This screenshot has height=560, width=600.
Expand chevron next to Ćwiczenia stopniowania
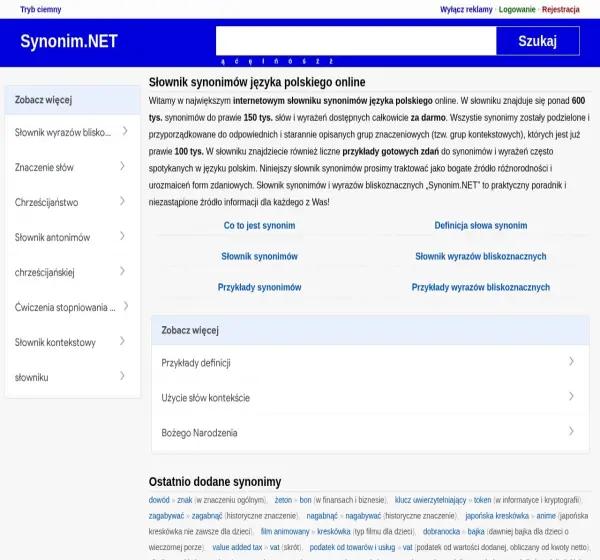[126, 306]
